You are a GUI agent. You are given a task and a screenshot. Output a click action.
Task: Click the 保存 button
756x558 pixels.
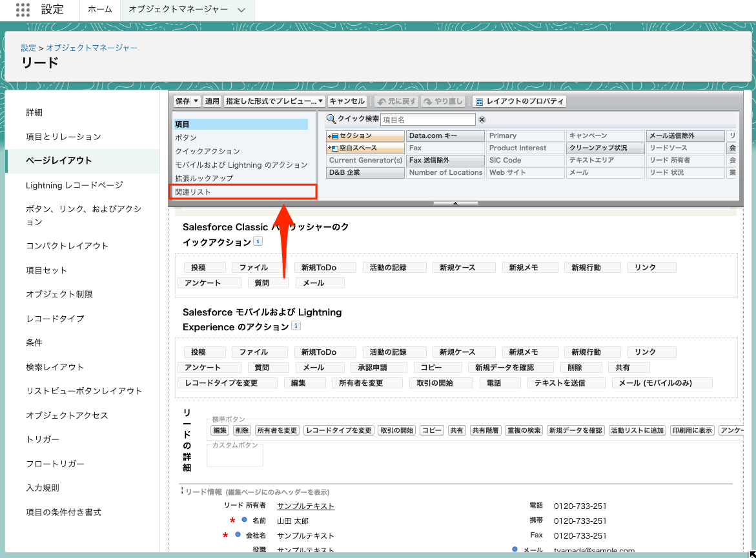(183, 101)
